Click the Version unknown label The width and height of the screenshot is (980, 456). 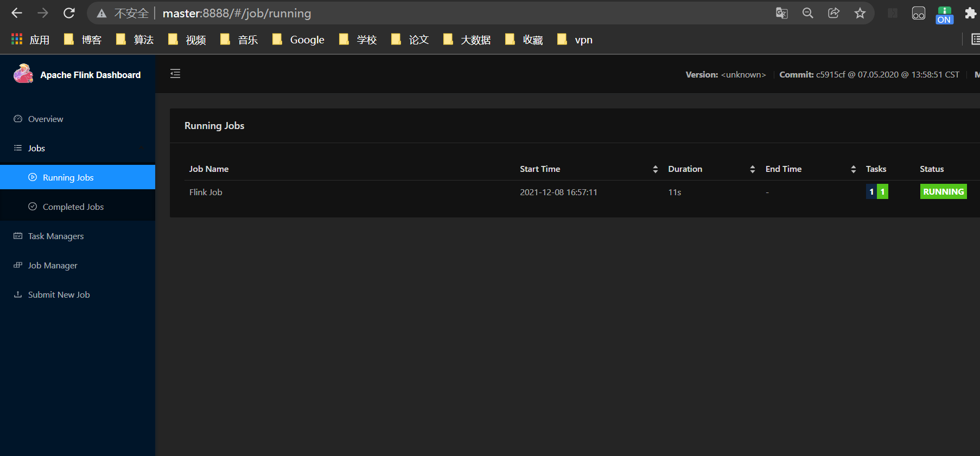coord(726,75)
